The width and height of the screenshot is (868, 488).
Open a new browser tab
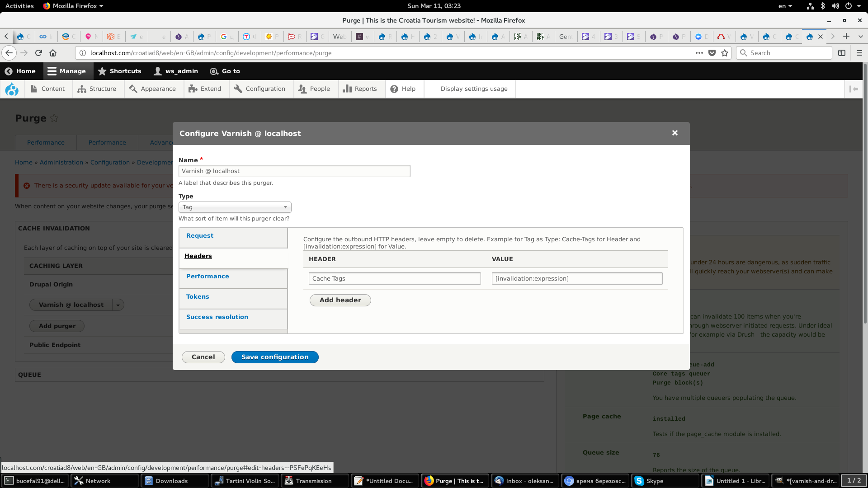(x=846, y=37)
